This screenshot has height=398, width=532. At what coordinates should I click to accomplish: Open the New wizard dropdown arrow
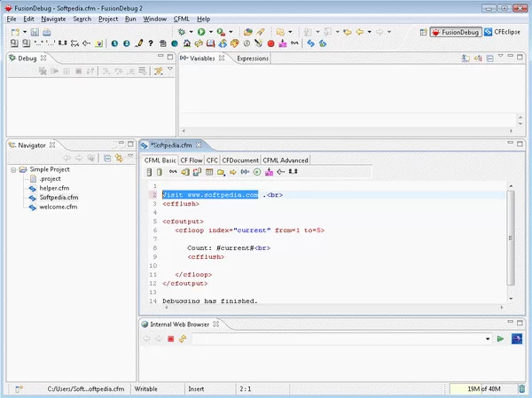(x=25, y=32)
